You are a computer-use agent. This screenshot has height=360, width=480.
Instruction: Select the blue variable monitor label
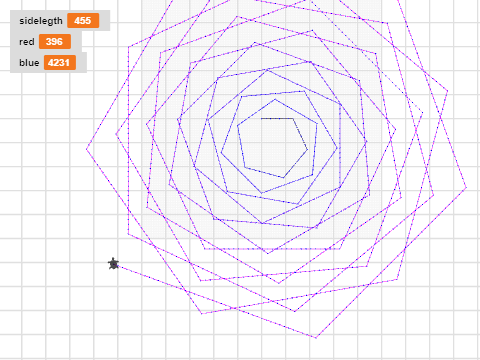coord(29,63)
